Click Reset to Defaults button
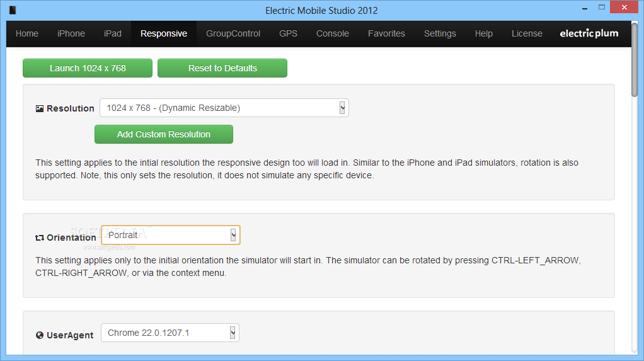The image size is (644, 361). [x=222, y=68]
